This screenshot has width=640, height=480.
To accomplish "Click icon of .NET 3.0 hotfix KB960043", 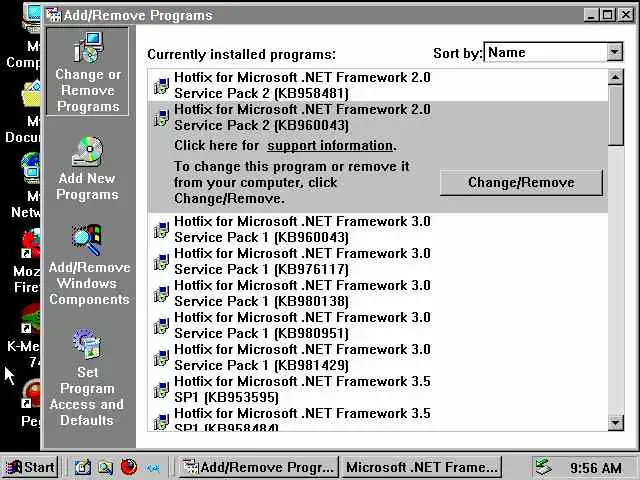I will pyautogui.click(x=161, y=230).
